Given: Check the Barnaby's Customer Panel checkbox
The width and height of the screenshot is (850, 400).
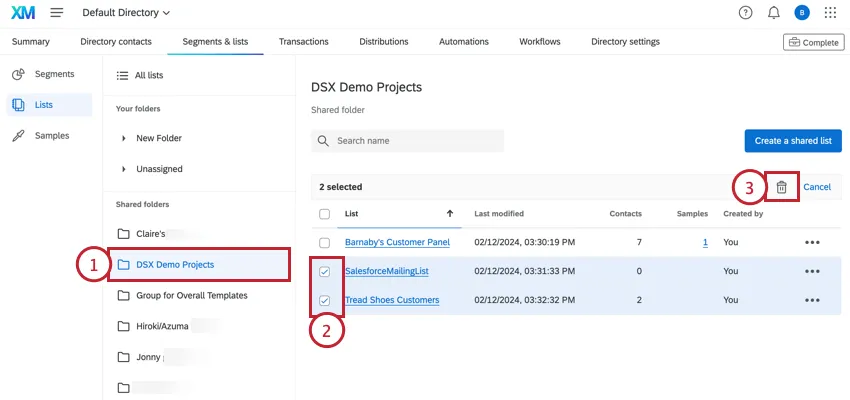Looking at the screenshot, I should (x=324, y=243).
